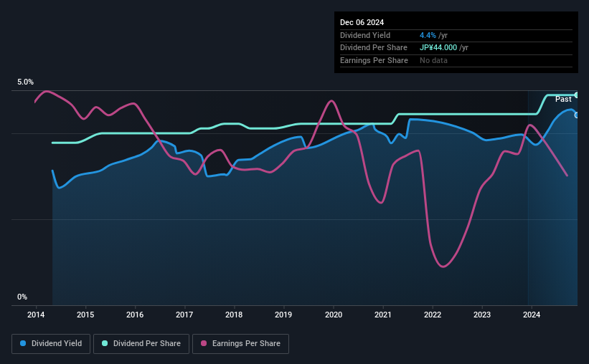Click the tooltip 'Dividend Per Share' row label
The height and width of the screenshot is (364, 589).
point(373,48)
